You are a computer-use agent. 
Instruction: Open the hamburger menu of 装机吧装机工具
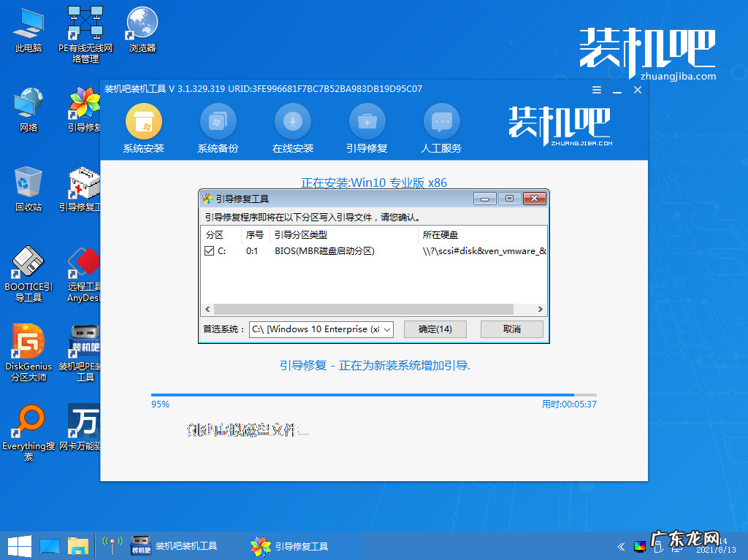pyautogui.click(x=596, y=89)
